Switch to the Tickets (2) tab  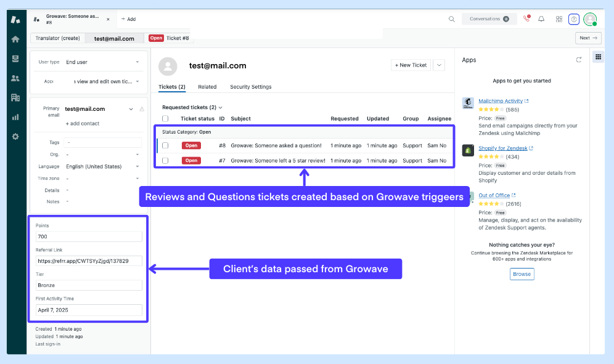(x=172, y=87)
